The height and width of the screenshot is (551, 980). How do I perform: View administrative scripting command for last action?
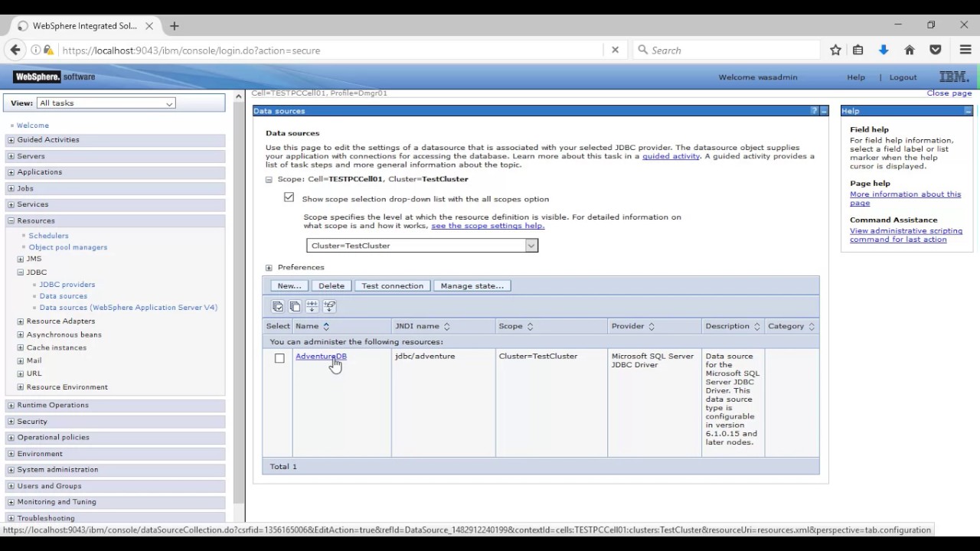point(906,235)
